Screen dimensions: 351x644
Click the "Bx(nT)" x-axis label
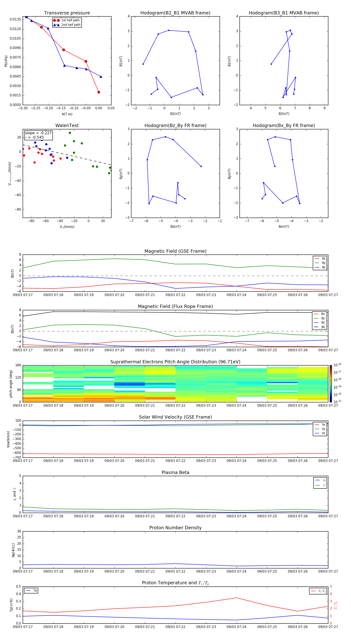284,227
